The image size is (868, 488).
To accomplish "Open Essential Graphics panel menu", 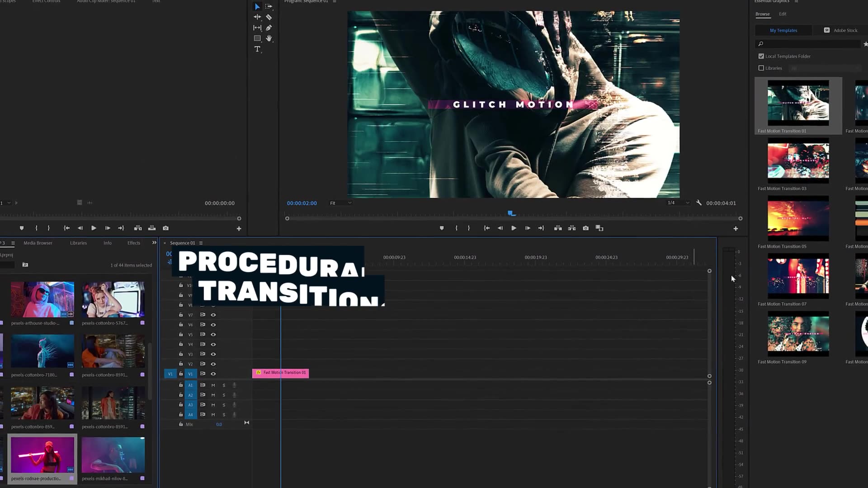I will pos(796,1).
